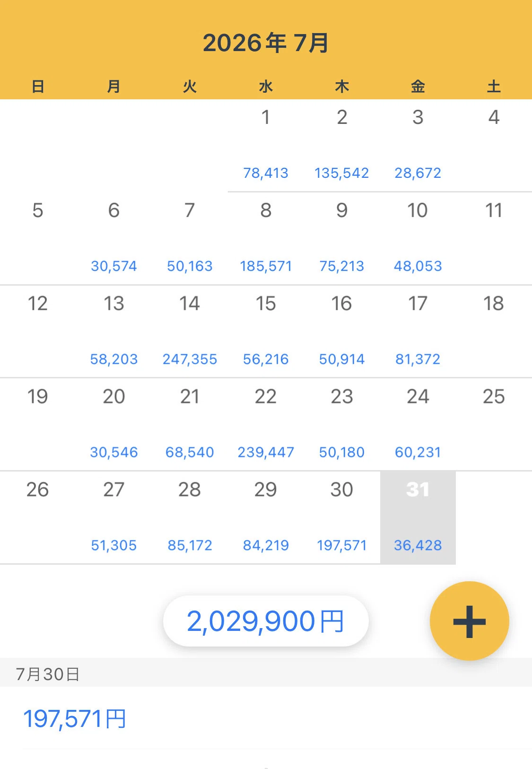Open the 2026年 7月 month header

point(266,43)
